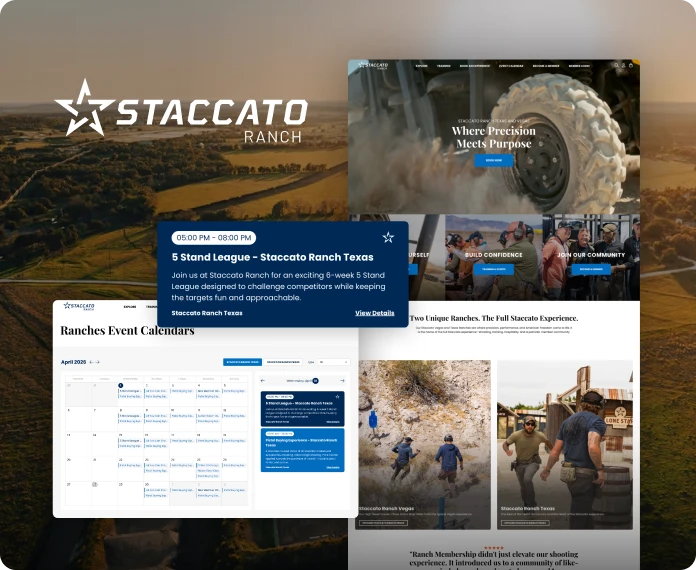The height and width of the screenshot is (570, 696).
Task: Click the 'Ranches Event Calendars' heading
Action: (x=127, y=331)
